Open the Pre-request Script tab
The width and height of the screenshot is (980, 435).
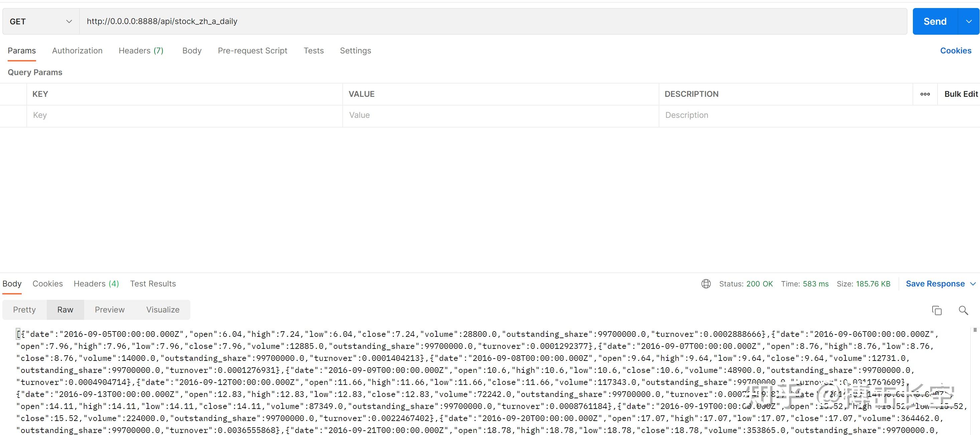point(252,50)
